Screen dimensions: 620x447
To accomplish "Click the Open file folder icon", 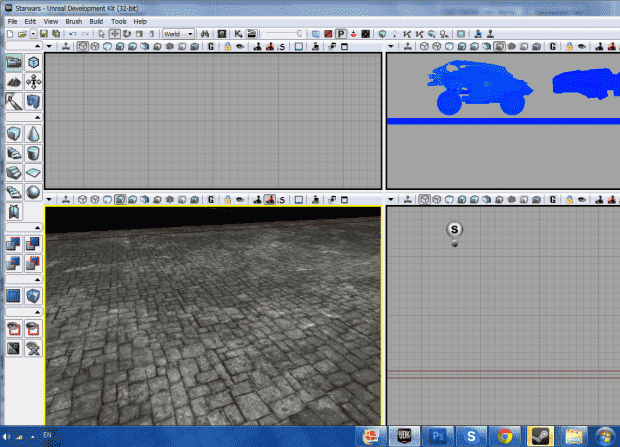I will click(22, 33).
